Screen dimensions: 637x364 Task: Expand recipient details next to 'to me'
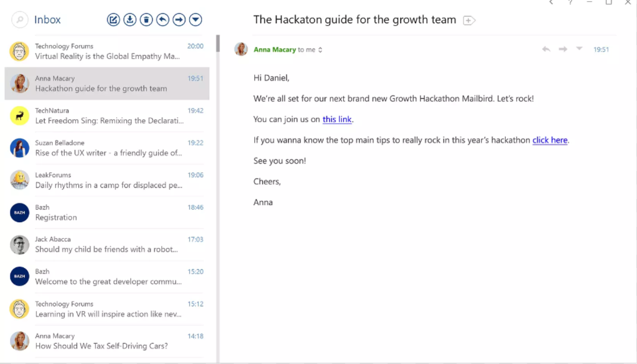point(321,50)
